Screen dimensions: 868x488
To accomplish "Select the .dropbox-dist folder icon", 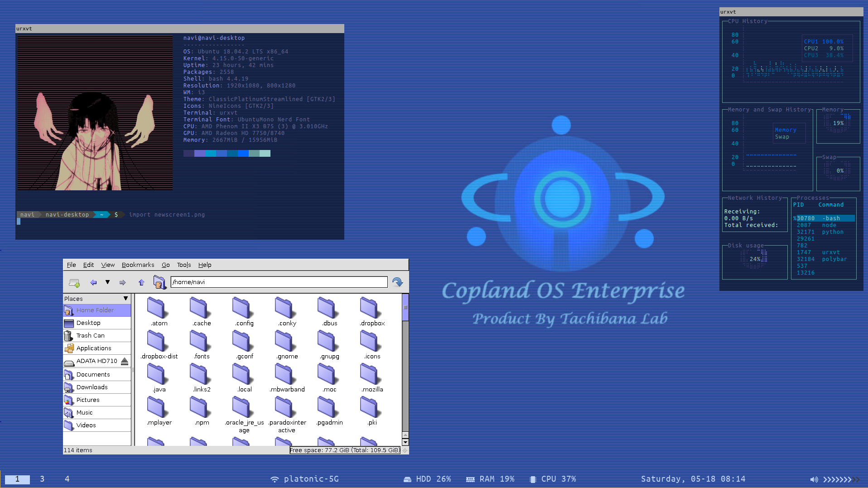I will (x=158, y=341).
